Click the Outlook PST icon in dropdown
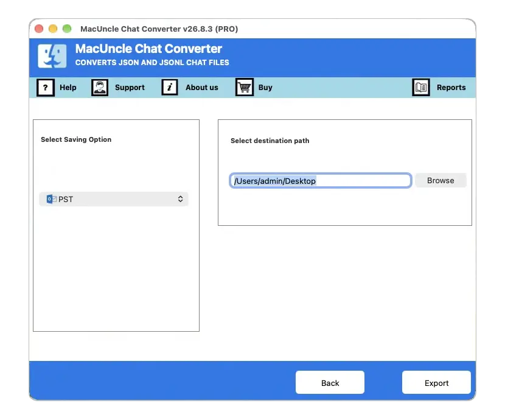The image size is (505, 420). [51, 199]
